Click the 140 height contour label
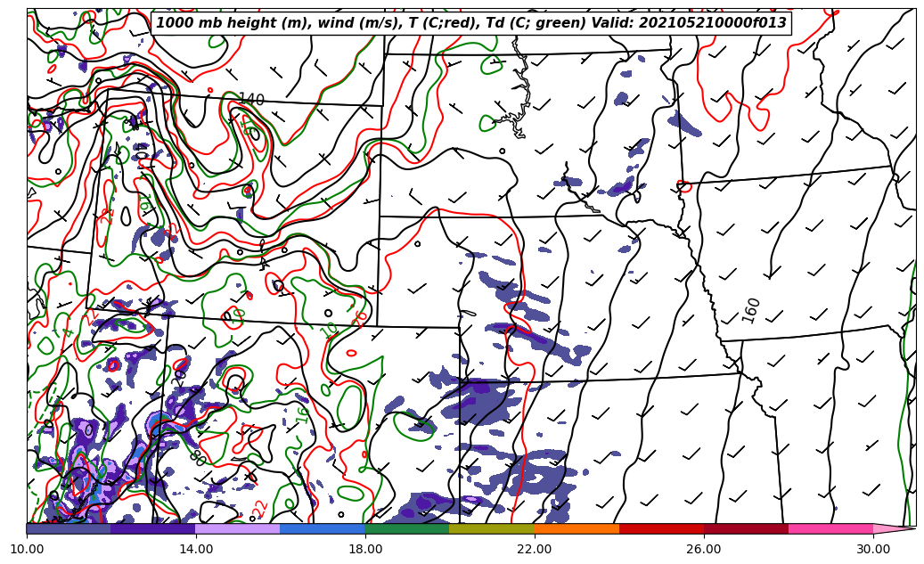 251,100
